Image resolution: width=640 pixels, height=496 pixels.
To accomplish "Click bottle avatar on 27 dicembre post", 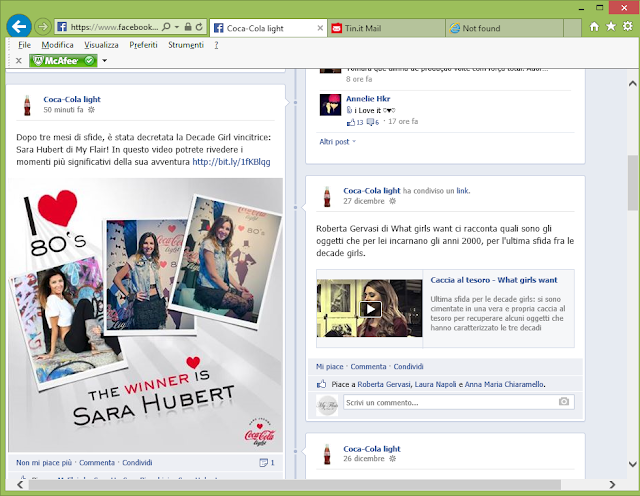I will click(327, 196).
